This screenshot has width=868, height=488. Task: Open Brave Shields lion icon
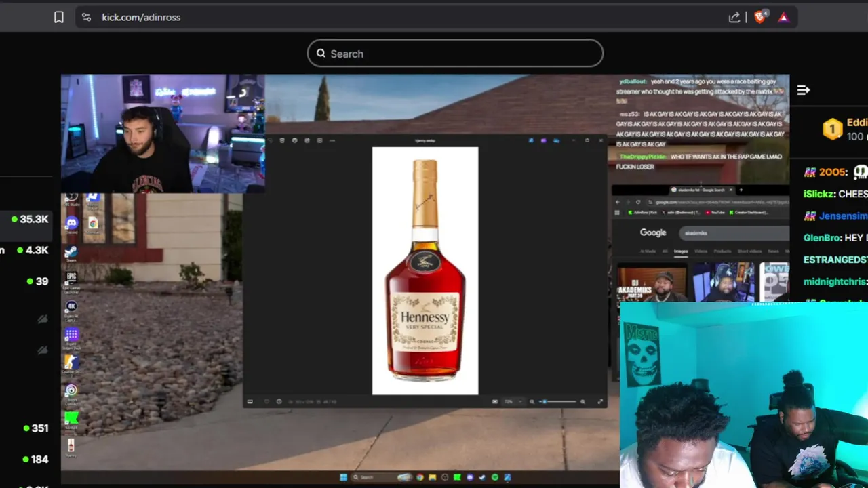(760, 17)
